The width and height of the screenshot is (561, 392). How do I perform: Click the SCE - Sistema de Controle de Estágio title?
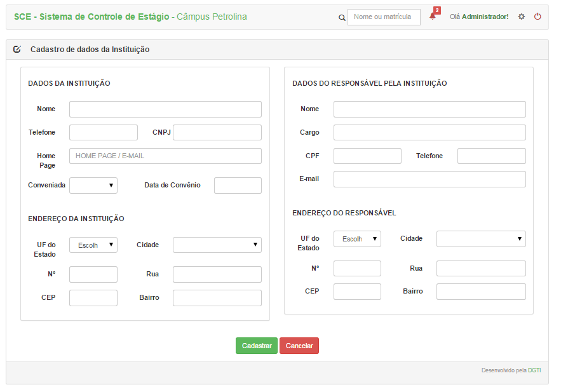(x=91, y=17)
